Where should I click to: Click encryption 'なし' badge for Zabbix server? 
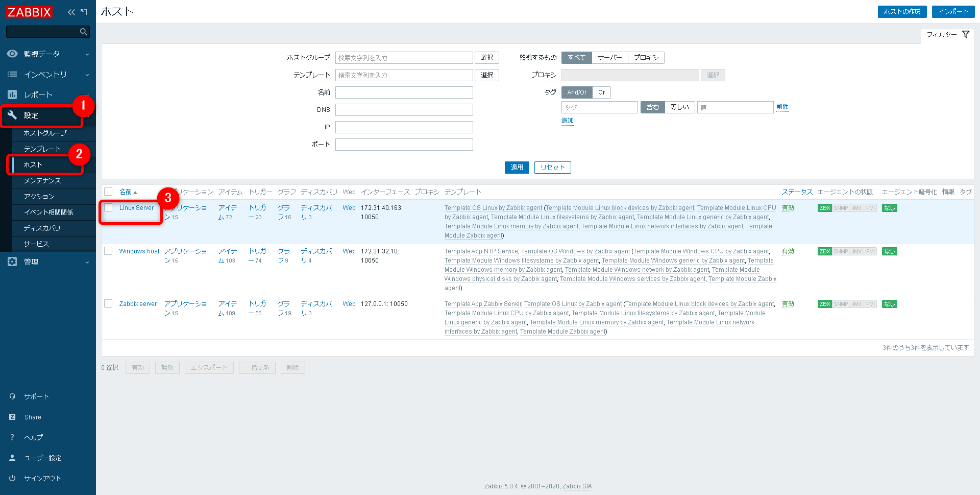coord(890,304)
